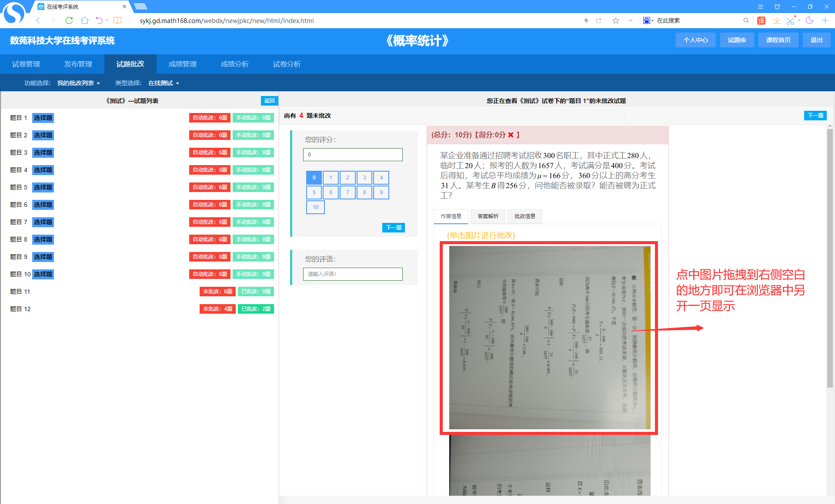Viewport: 835px width, 504px height.
Task: Open 试卷分析 tab
Action: [287, 64]
